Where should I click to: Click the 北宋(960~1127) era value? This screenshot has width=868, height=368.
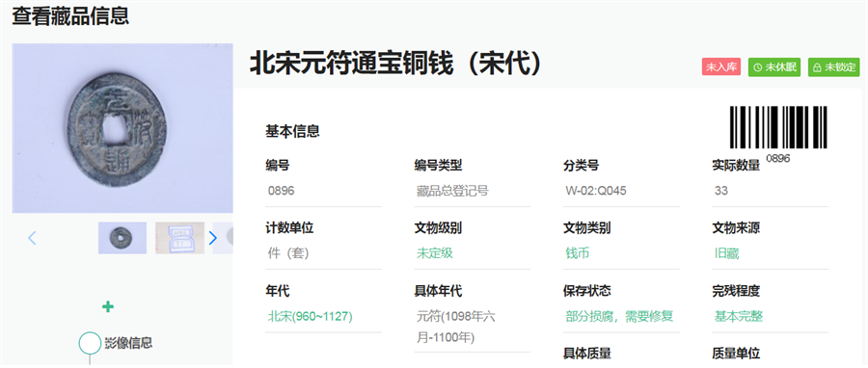(310, 317)
